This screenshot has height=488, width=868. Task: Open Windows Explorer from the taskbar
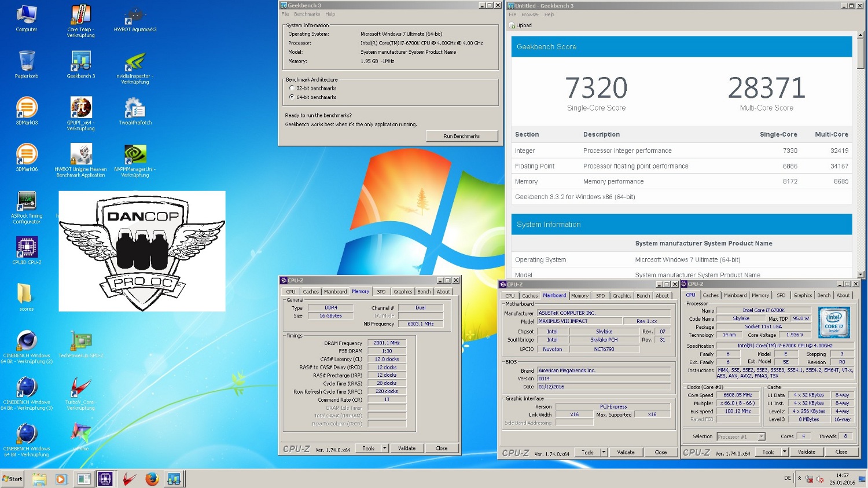(39, 479)
